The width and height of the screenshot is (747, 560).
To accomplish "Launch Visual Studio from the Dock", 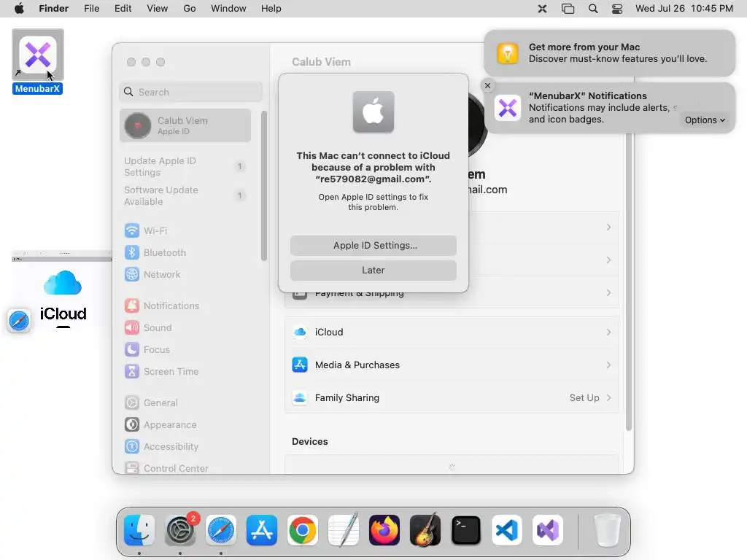I will coord(548,530).
